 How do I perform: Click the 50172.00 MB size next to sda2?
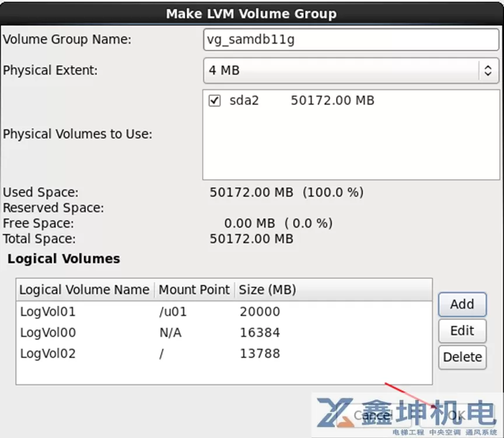[x=332, y=100]
